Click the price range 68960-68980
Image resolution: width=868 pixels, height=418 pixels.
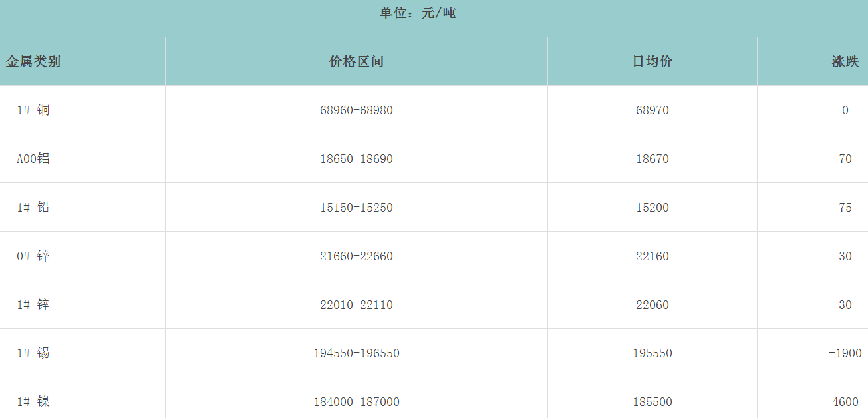[x=357, y=110]
